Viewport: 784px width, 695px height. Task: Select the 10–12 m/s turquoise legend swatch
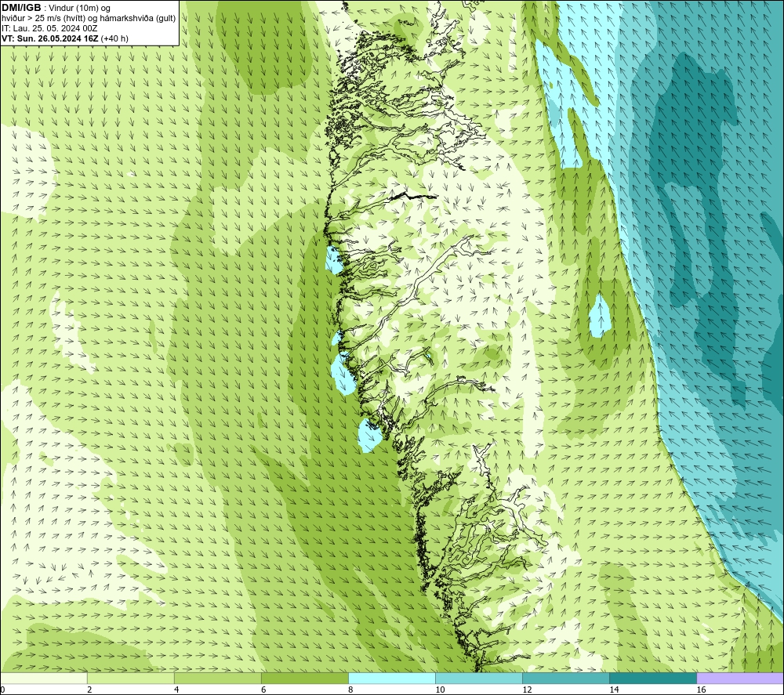tap(478, 678)
